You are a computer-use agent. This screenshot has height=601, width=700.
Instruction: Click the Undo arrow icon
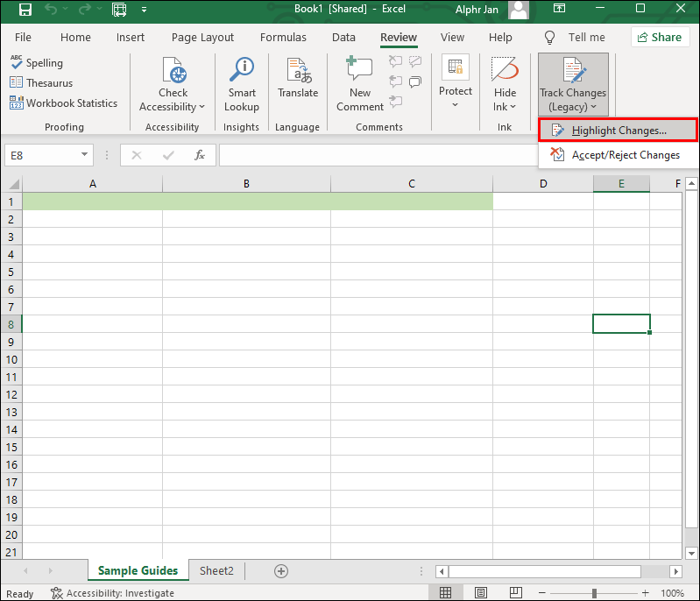point(51,9)
